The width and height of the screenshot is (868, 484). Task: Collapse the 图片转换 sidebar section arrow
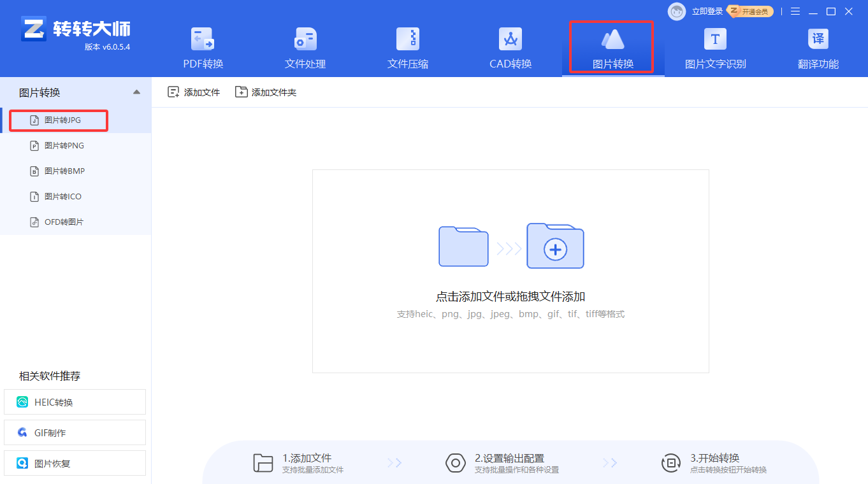136,92
